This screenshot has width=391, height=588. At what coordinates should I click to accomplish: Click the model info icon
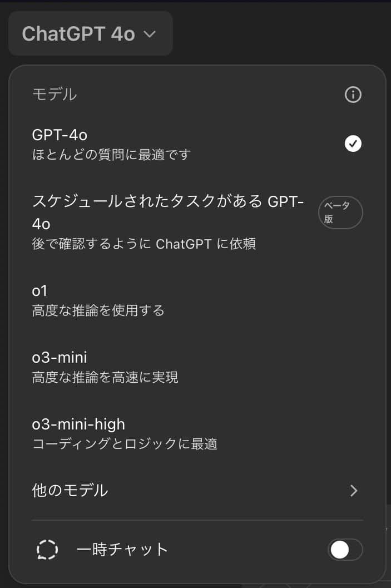point(353,95)
